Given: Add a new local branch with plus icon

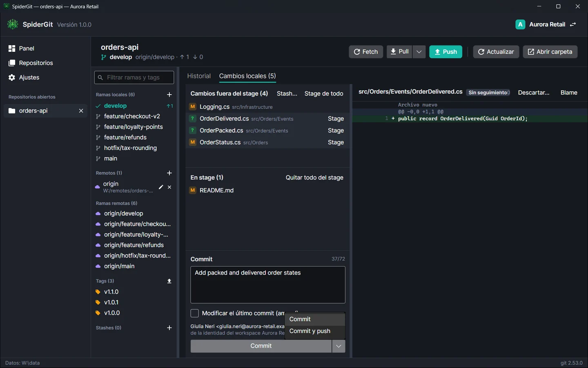Looking at the screenshot, I should 169,95.
